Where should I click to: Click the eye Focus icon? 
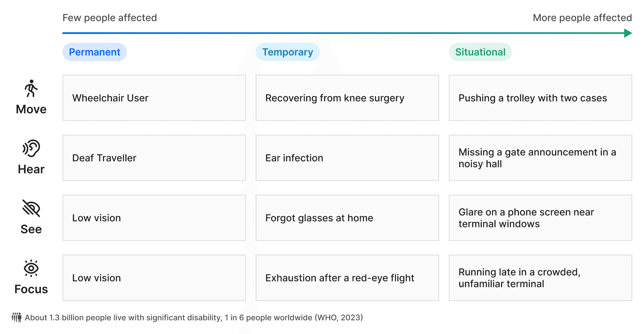(31, 268)
